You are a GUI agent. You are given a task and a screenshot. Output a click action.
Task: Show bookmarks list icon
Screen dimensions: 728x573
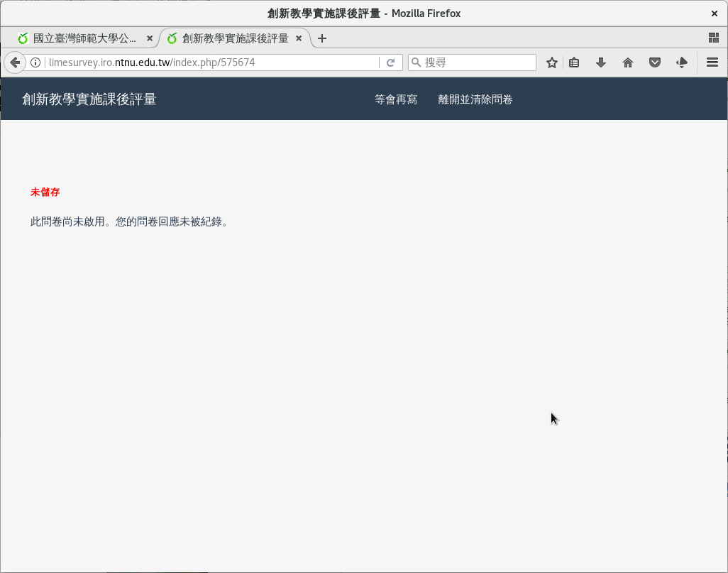574,62
